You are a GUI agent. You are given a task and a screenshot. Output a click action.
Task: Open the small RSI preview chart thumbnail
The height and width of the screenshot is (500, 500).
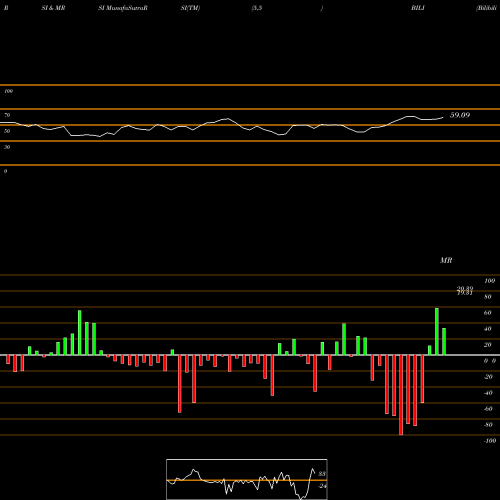coord(247,479)
